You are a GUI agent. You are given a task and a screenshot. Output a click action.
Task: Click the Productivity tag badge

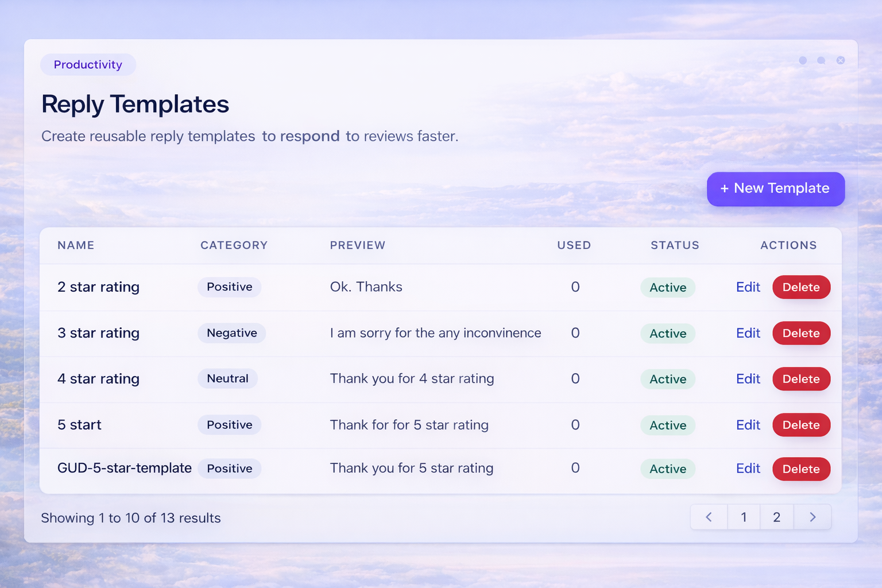(88, 64)
